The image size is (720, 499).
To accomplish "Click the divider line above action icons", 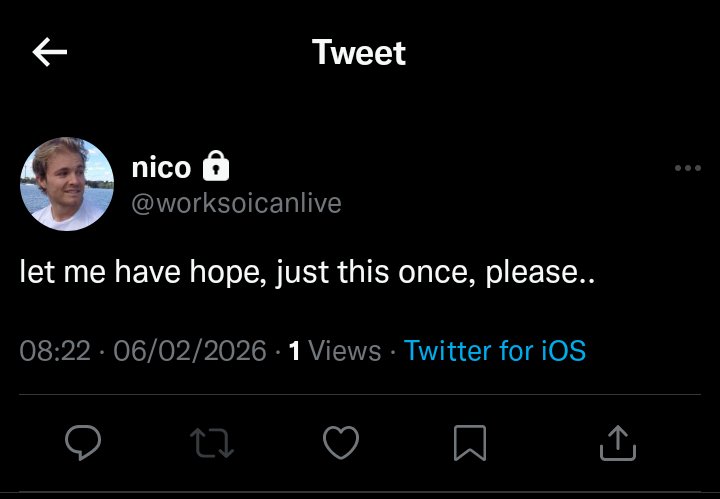I will (360, 394).
